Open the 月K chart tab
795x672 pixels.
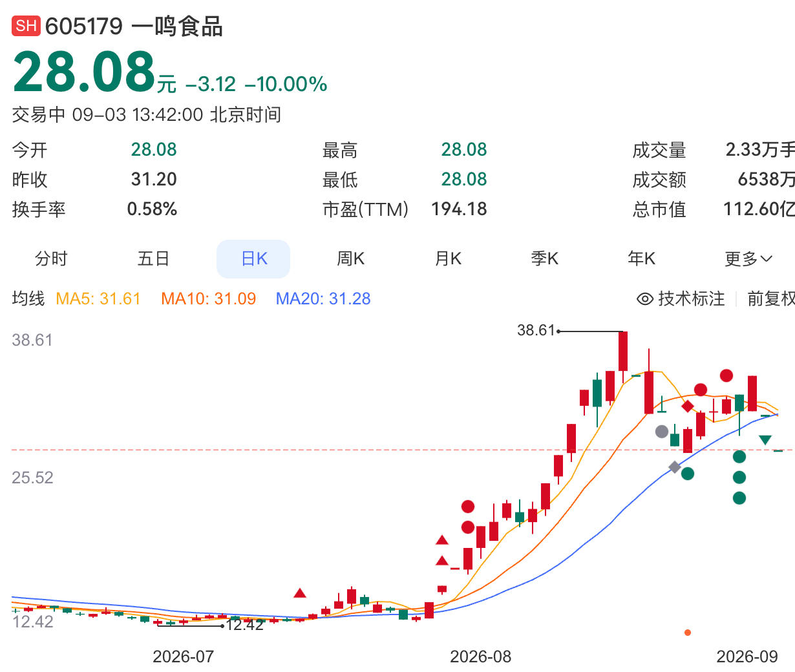448,259
